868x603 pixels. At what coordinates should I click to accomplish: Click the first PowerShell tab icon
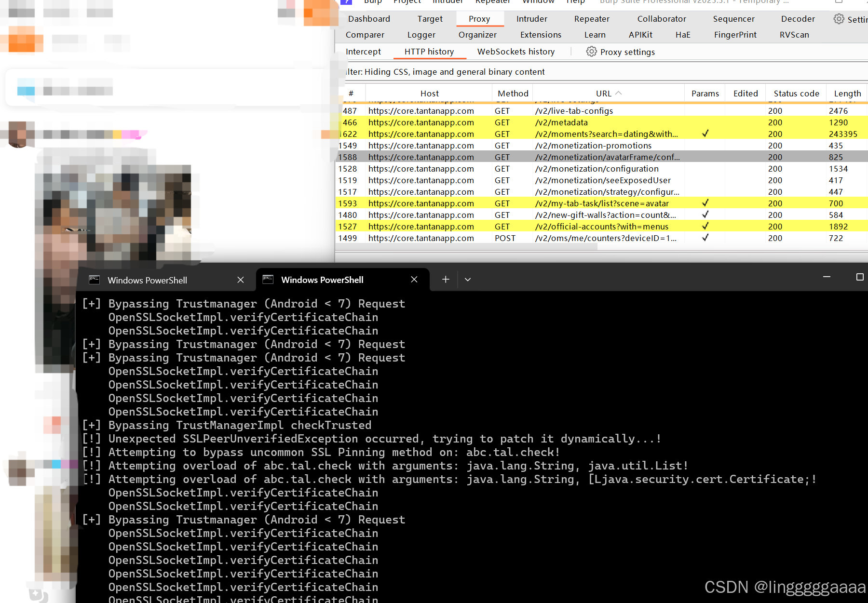point(95,280)
